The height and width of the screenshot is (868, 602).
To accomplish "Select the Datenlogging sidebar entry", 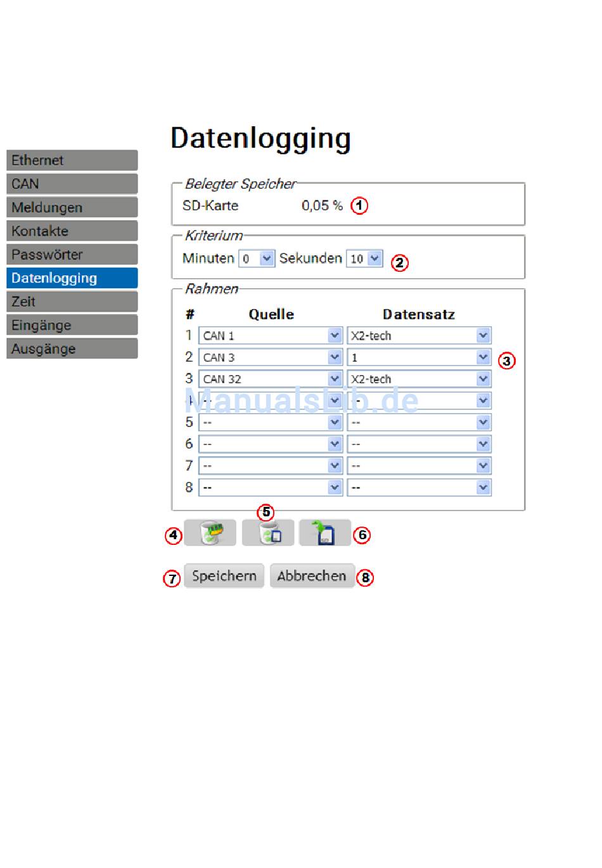I will [72, 278].
